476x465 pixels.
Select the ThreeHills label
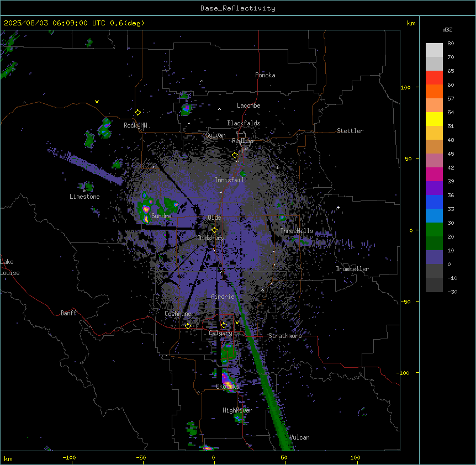tap(297, 231)
